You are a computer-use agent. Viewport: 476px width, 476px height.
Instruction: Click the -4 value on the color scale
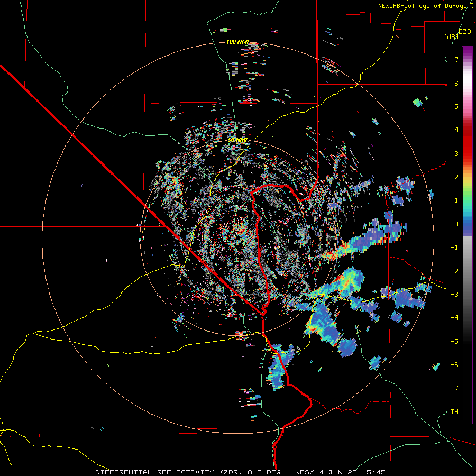[x=454, y=318]
